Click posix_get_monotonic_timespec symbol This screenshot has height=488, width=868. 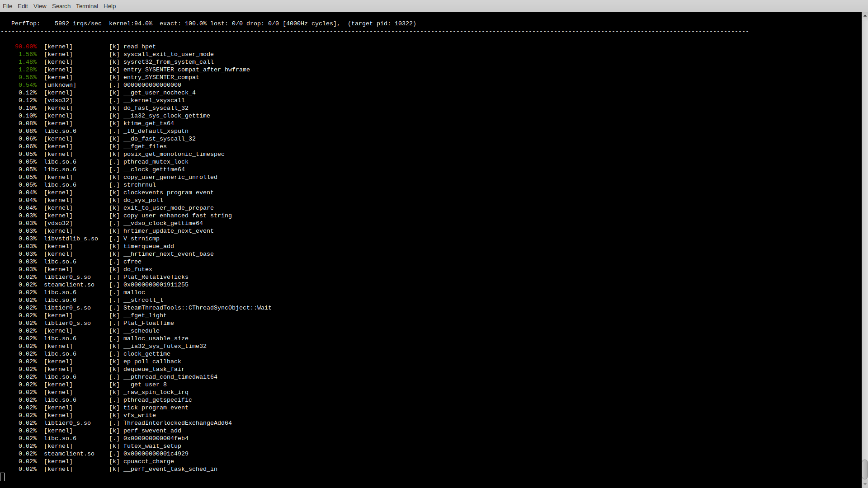point(174,154)
